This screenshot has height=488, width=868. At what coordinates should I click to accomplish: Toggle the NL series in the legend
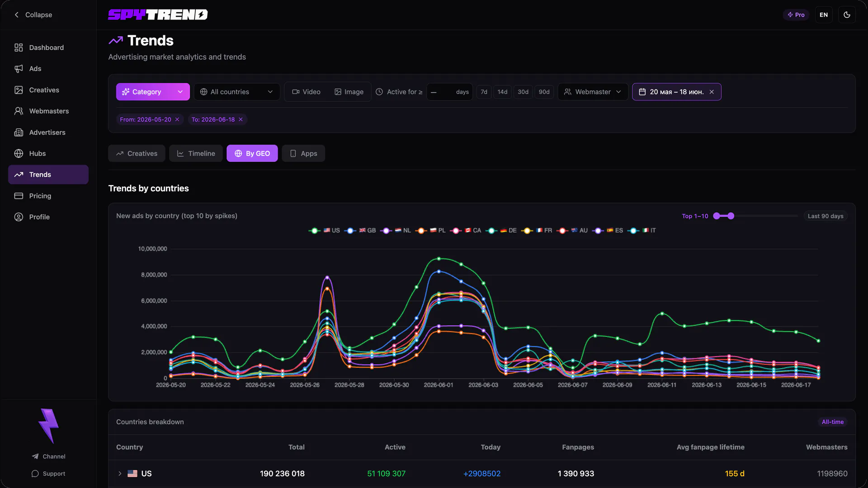[x=396, y=230]
